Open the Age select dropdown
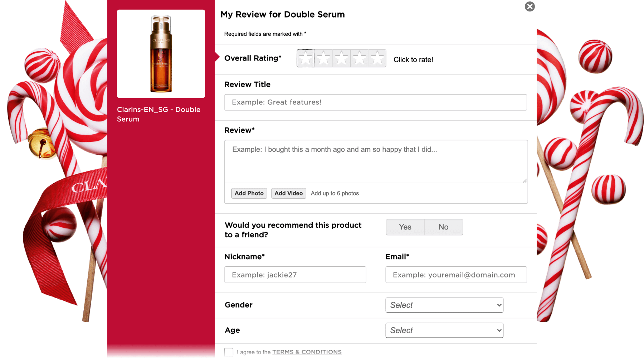Screen dimensions: 644x358 [444, 330]
